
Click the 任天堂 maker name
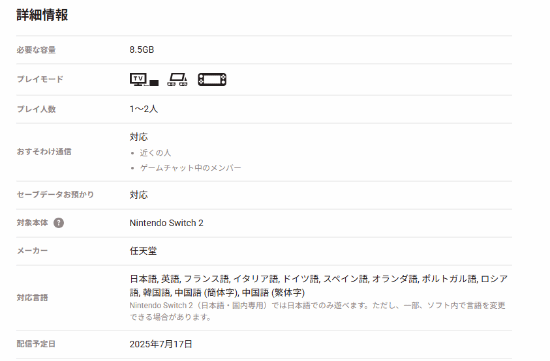[x=143, y=251]
